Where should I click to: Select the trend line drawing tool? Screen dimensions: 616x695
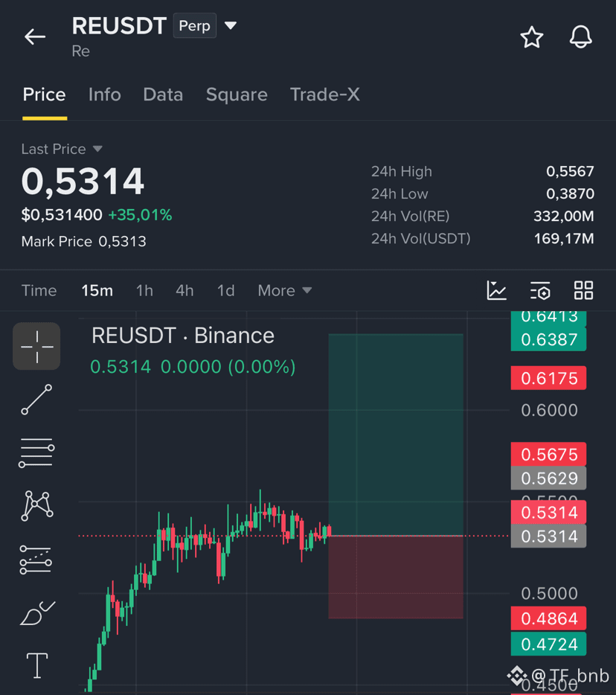(36, 400)
